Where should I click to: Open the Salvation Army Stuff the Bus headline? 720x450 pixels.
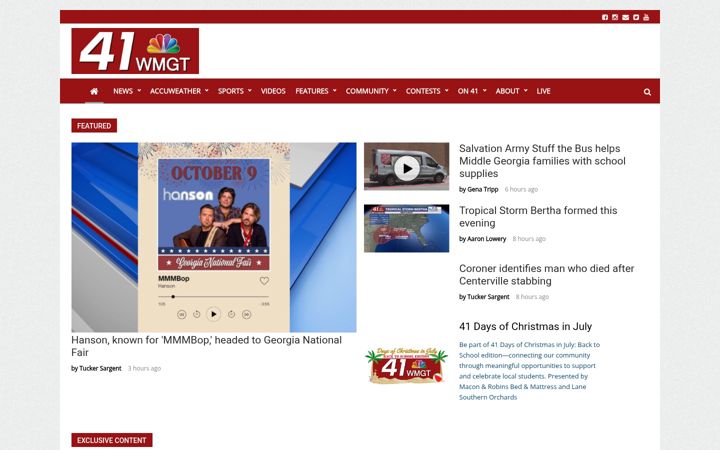(542, 161)
